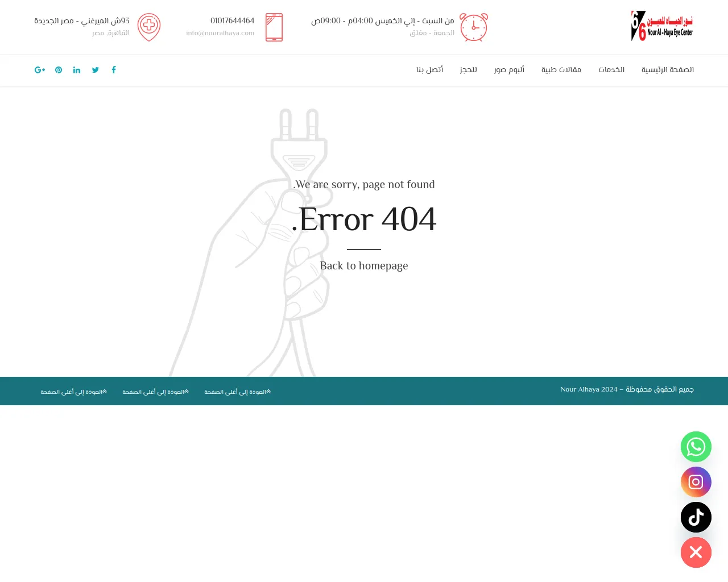Screen dimensions: 728x582
Task: Go to الصفحة الرئيسية in the navigation
Action: coord(668,70)
